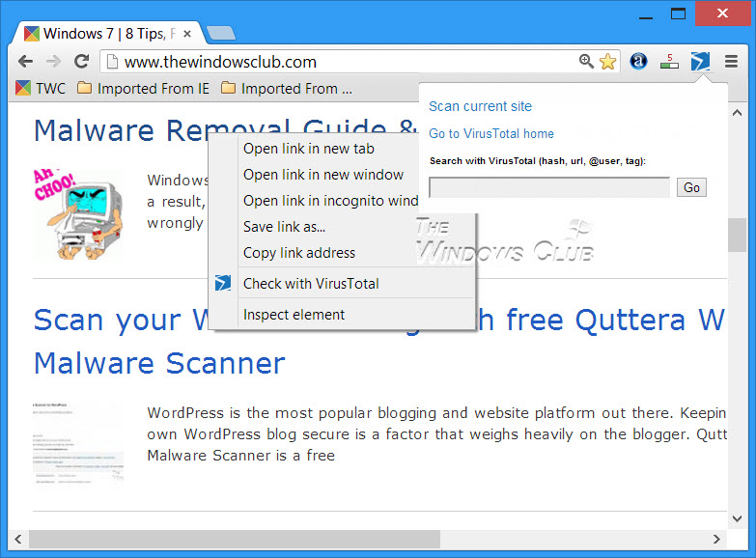Click the horizontal scrollbar left arrow
The image size is (756, 558).
point(17,540)
